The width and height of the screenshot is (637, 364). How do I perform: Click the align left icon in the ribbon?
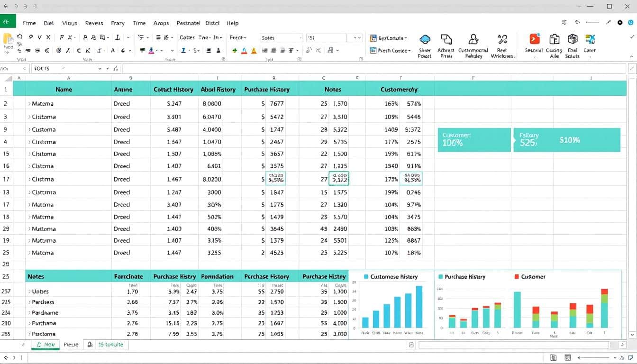pyautogui.click(x=143, y=50)
